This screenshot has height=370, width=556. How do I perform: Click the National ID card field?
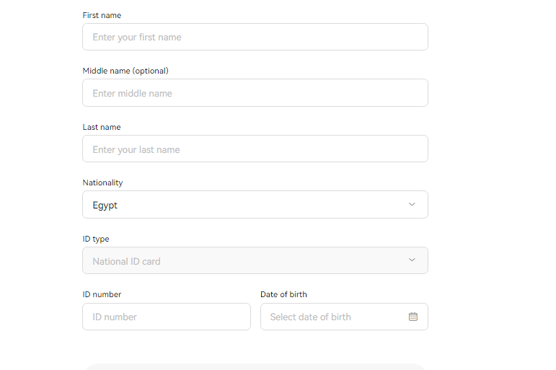tap(255, 260)
